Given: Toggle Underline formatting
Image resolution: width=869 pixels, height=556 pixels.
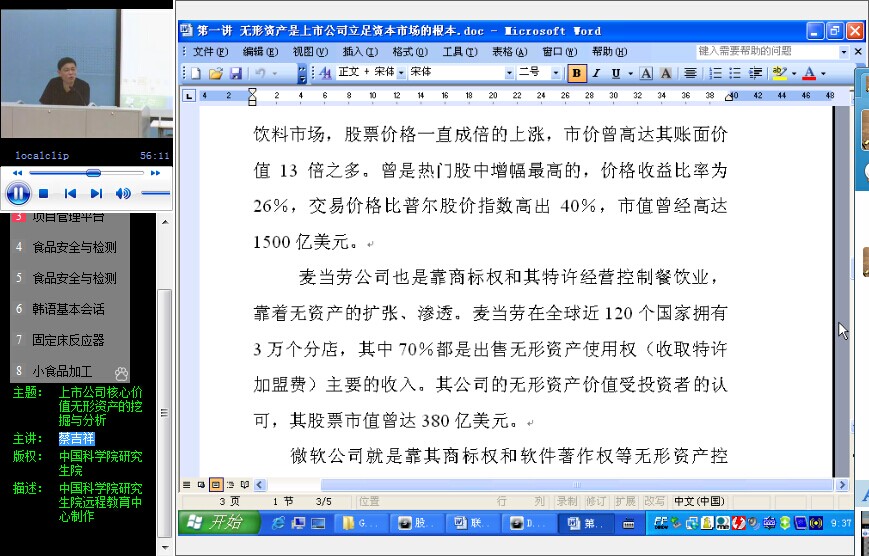Looking at the screenshot, I should 616,73.
